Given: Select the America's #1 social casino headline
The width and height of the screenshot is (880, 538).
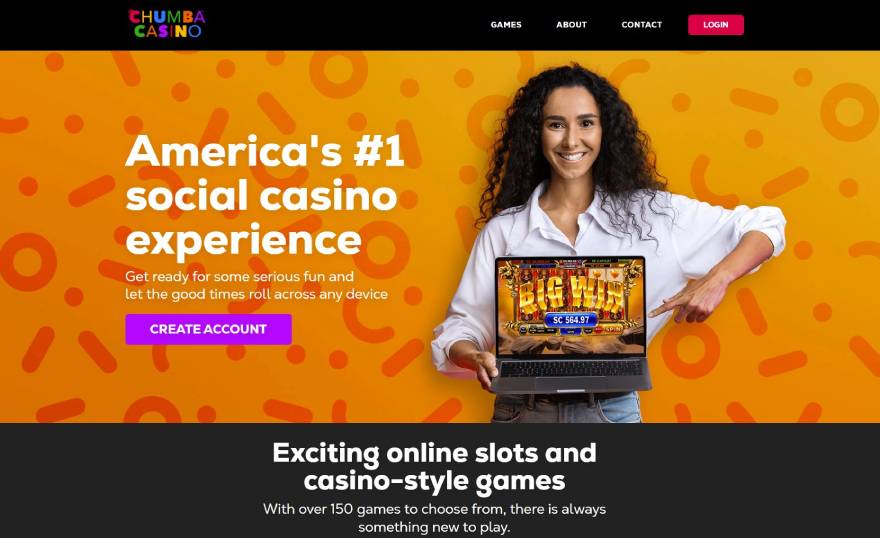Looking at the screenshot, I should point(264,195).
